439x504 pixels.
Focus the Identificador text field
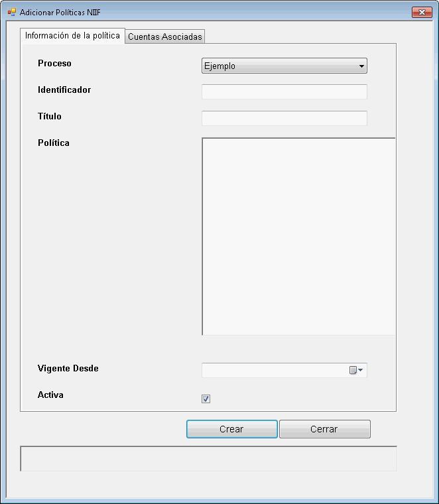[x=284, y=92]
